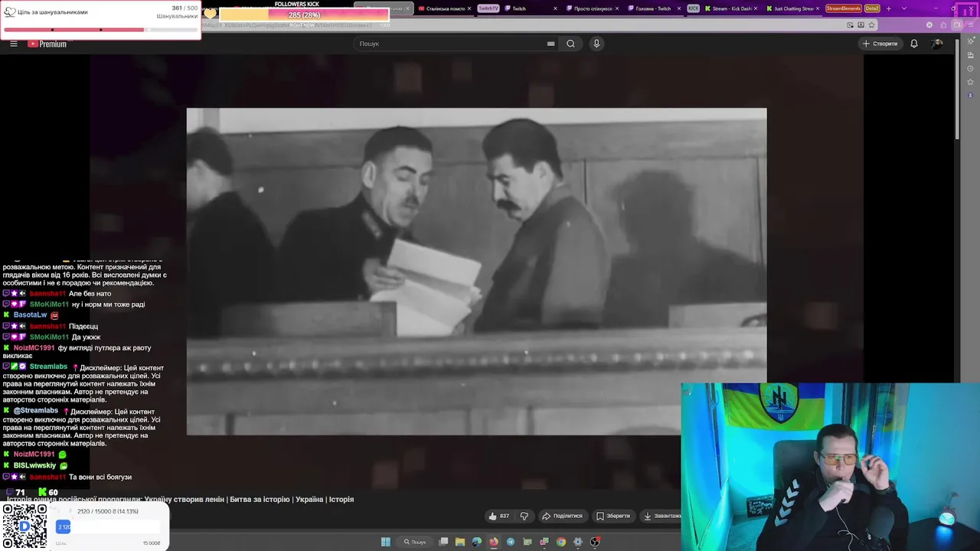Viewport: 980px width, 551px height.
Task: Click the video title below the player
Action: click(180, 500)
